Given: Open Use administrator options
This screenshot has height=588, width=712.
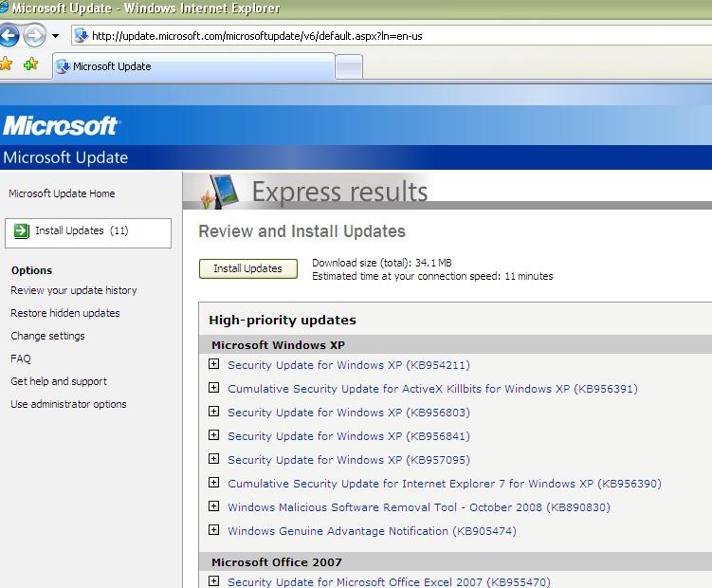Looking at the screenshot, I should [68, 404].
